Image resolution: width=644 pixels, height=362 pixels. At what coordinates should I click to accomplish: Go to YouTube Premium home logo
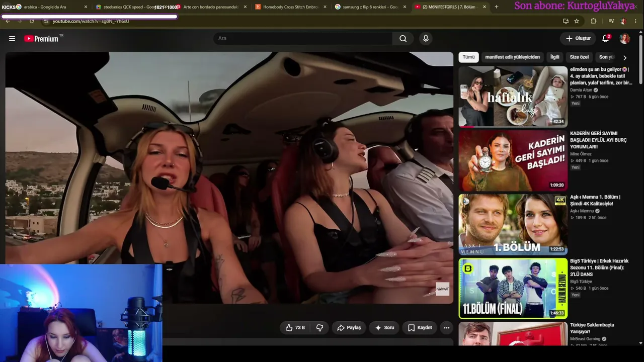(41, 39)
